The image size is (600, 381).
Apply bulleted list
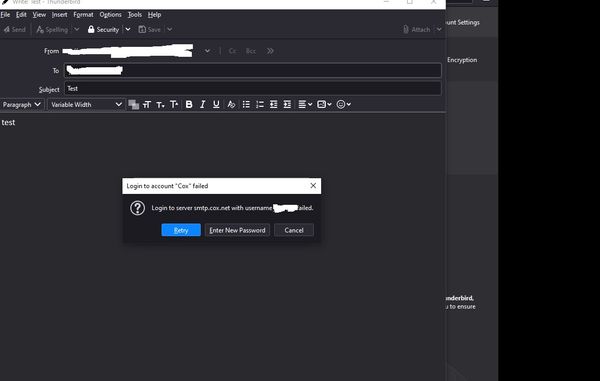click(x=246, y=104)
